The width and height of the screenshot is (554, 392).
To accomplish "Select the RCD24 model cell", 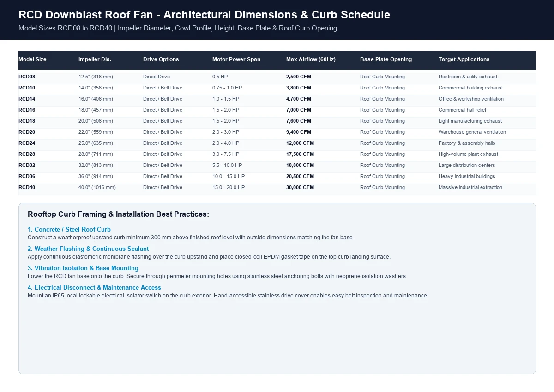I will pos(27,143).
